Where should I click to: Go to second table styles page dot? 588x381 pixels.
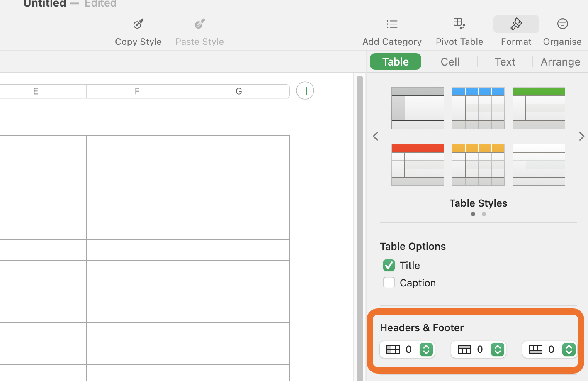pyautogui.click(x=484, y=214)
